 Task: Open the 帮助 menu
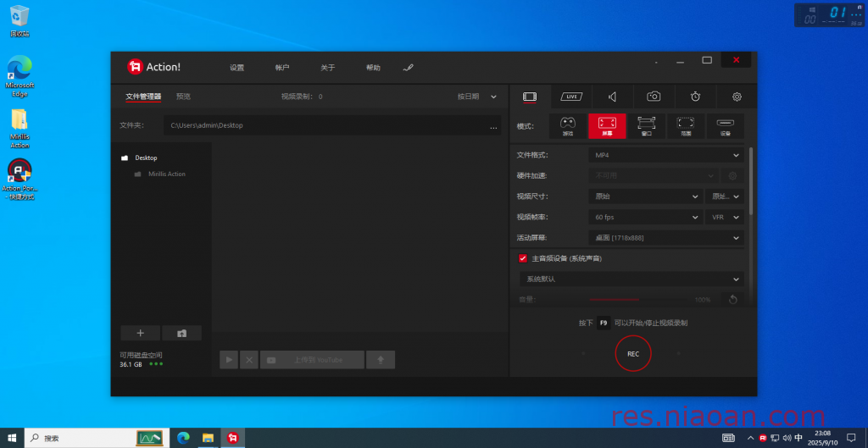(373, 68)
